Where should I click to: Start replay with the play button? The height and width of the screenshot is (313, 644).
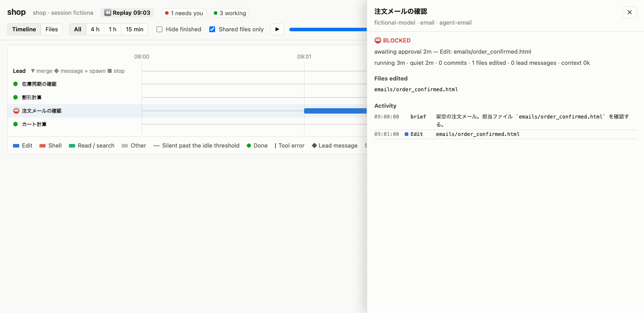277,30
